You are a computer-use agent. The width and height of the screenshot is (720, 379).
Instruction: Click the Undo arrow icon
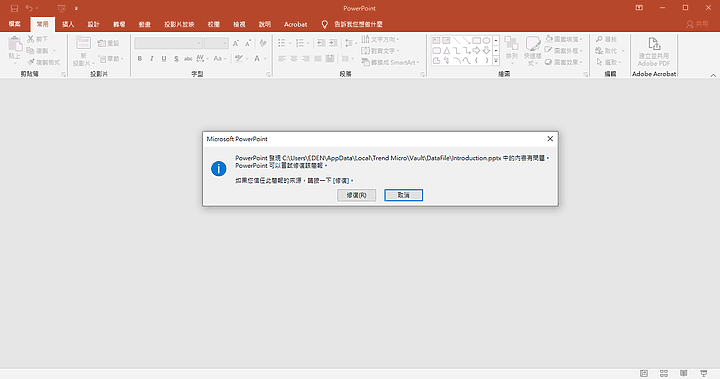29,8
